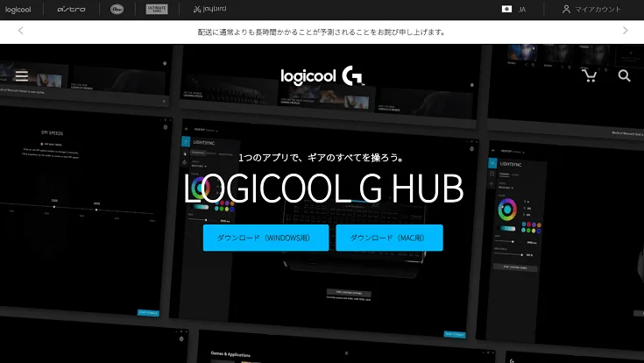Screen dimensions: 644x363
Task: Open the Astro brand link
Action: [72, 9]
